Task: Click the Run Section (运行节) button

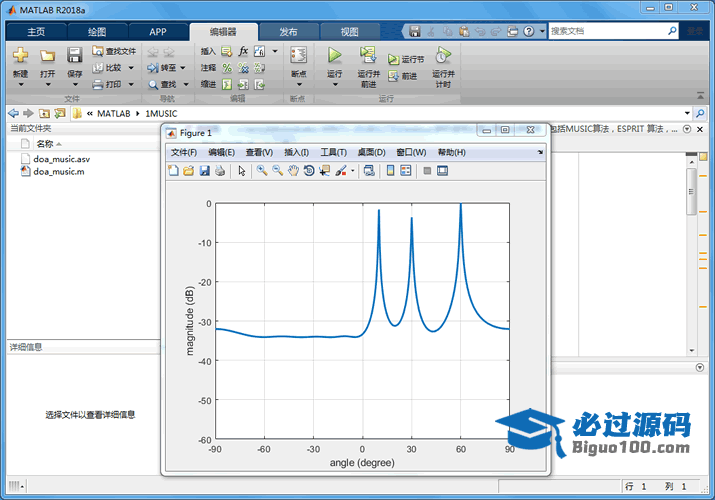Action: click(406, 59)
